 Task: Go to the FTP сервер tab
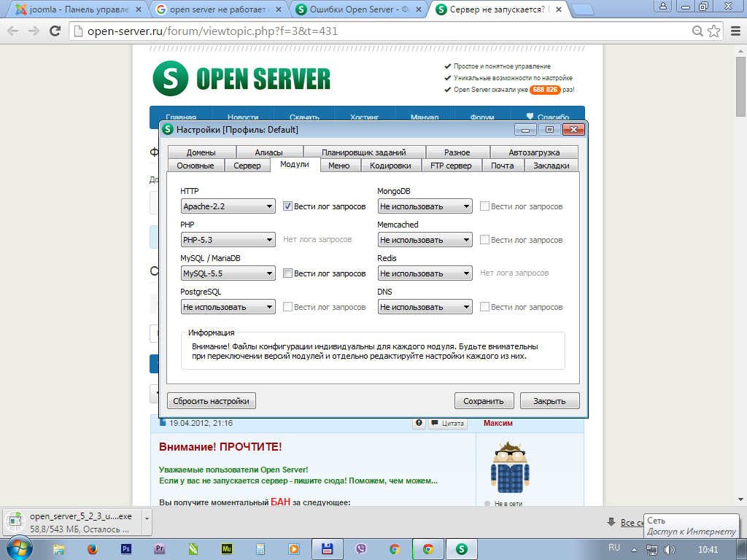[x=451, y=166]
